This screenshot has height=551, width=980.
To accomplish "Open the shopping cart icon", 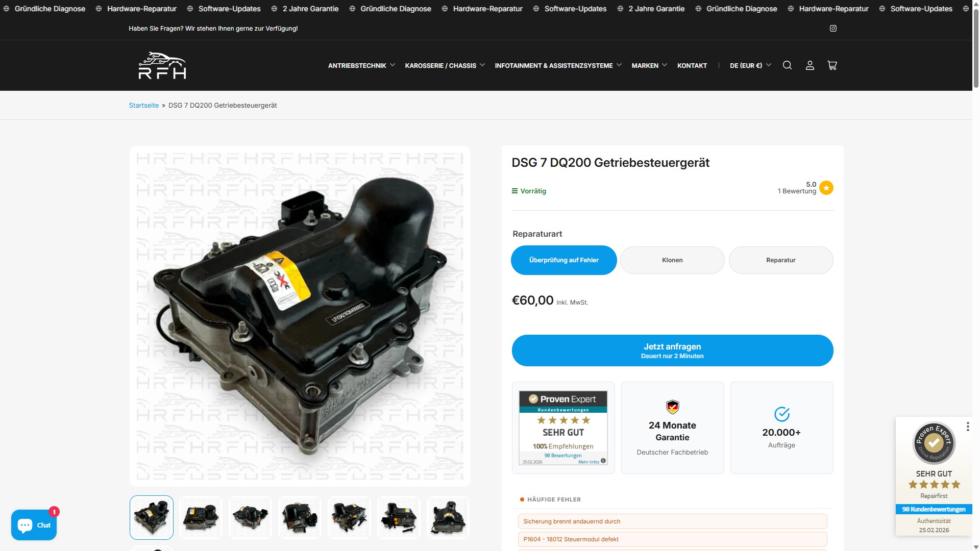I will click(x=832, y=65).
